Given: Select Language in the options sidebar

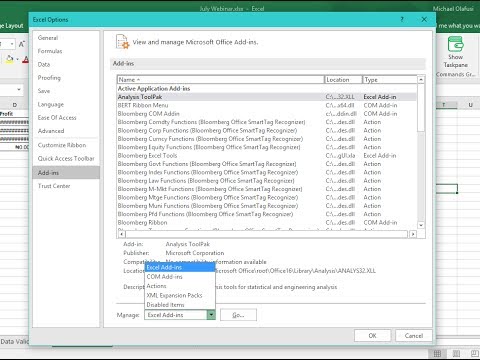Looking at the screenshot, I should [x=66, y=104].
